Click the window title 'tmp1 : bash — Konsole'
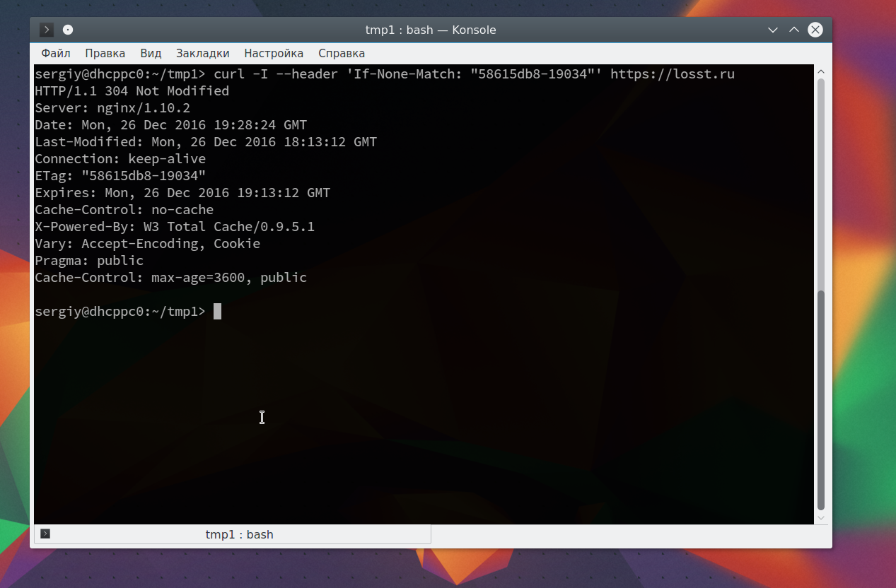The height and width of the screenshot is (588, 896). (431, 30)
